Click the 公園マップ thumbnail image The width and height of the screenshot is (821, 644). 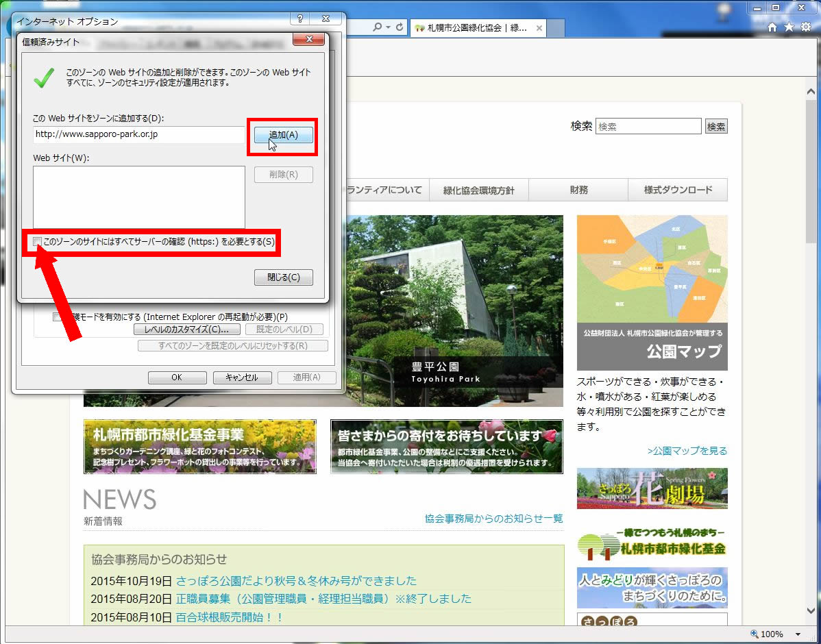click(x=652, y=293)
